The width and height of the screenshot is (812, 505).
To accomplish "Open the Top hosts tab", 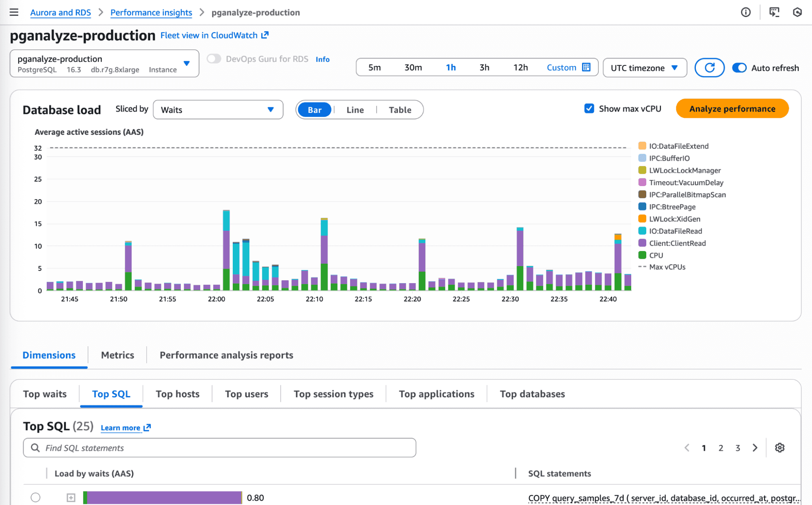I will coord(178,394).
